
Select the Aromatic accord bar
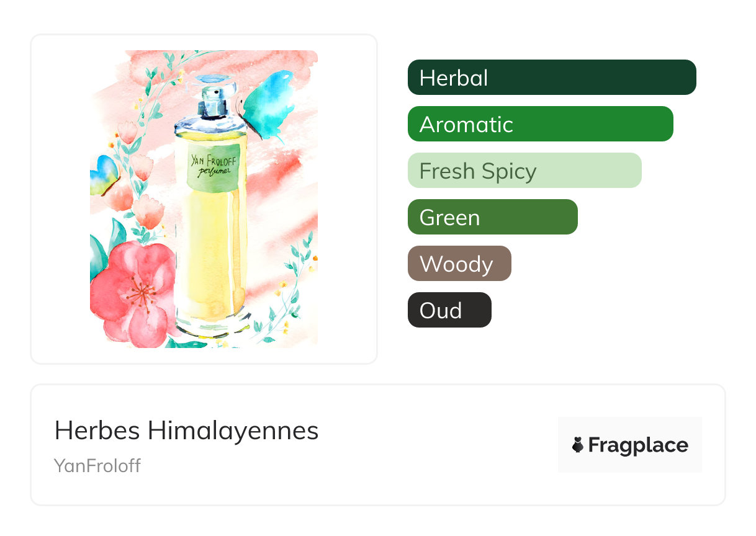[540, 124]
